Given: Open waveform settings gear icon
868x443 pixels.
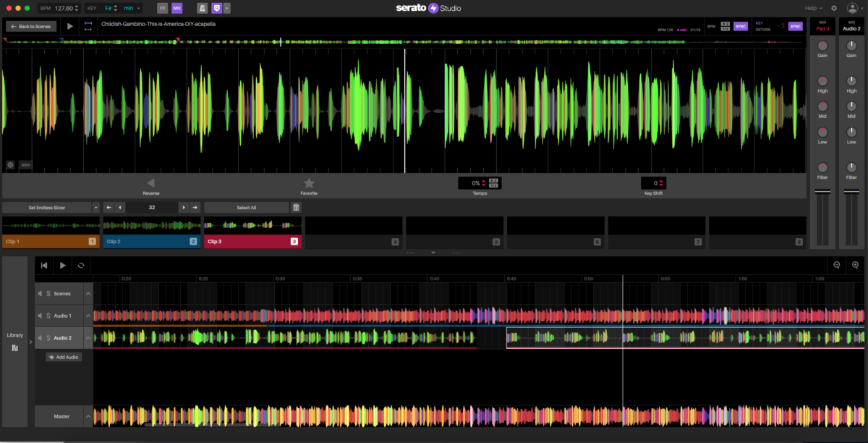Looking at the screenshot, I should pyautogui.click(x=11, y=165).
